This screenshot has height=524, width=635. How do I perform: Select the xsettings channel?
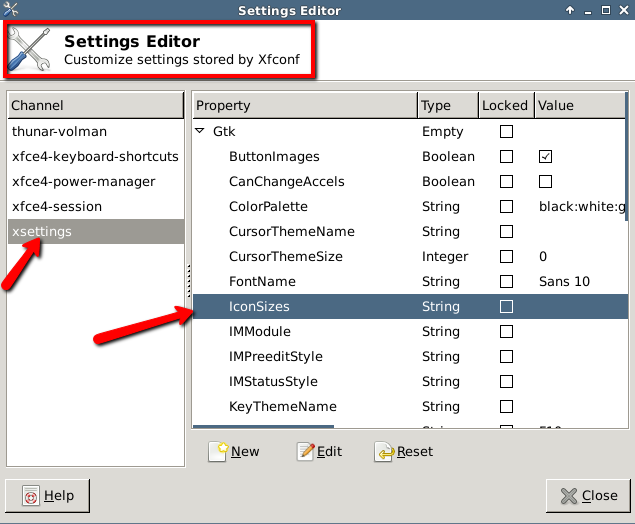pos(96,232)
